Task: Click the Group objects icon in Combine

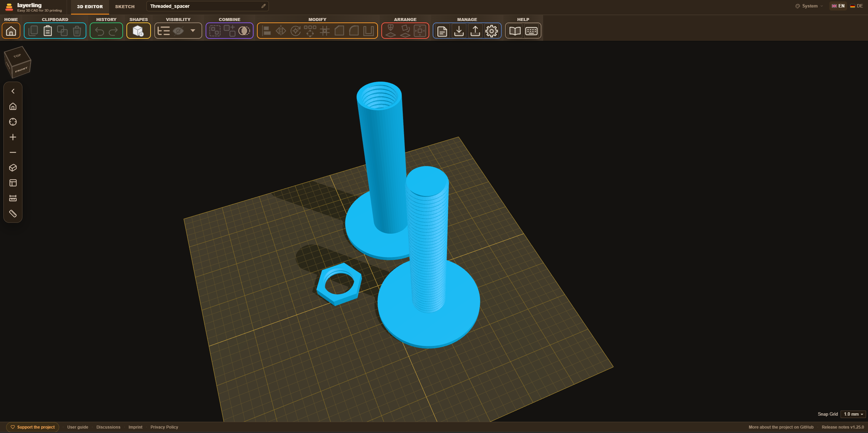Action: (x=215, y=31)
